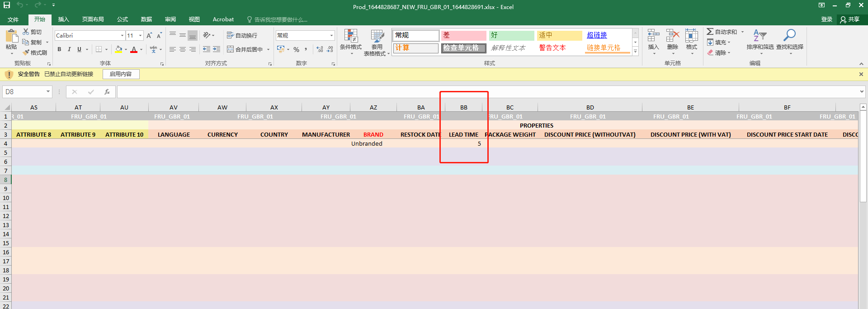Decrease font size with smaller A icon

[x=159, y=35]
